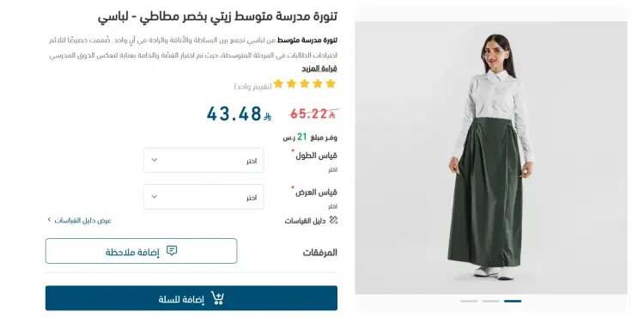Click the product photo of green skirt
644x318 pixels.
click(x=491, y=158)
